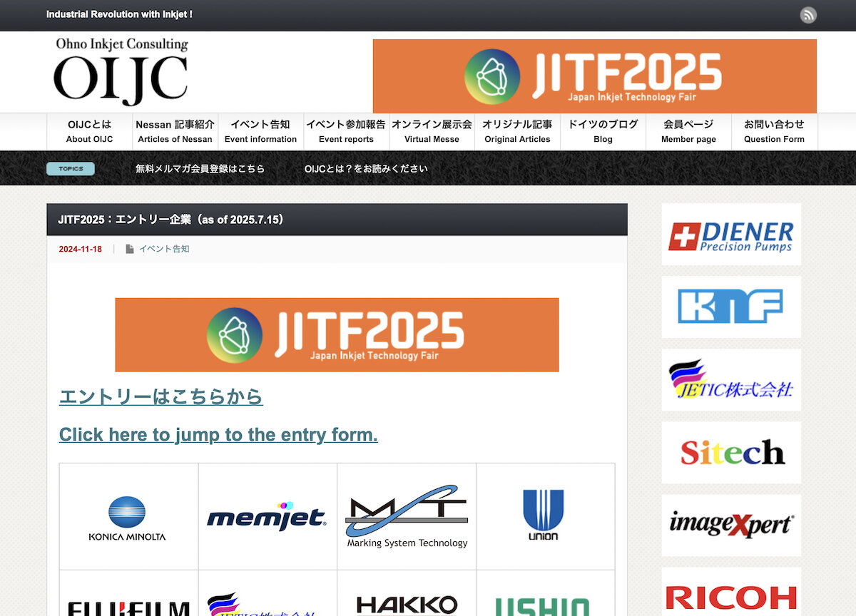Screen dimensions: 856x616
Task: Open 無料メルマガ会員登録はこちら link
Action: [200, 169]
